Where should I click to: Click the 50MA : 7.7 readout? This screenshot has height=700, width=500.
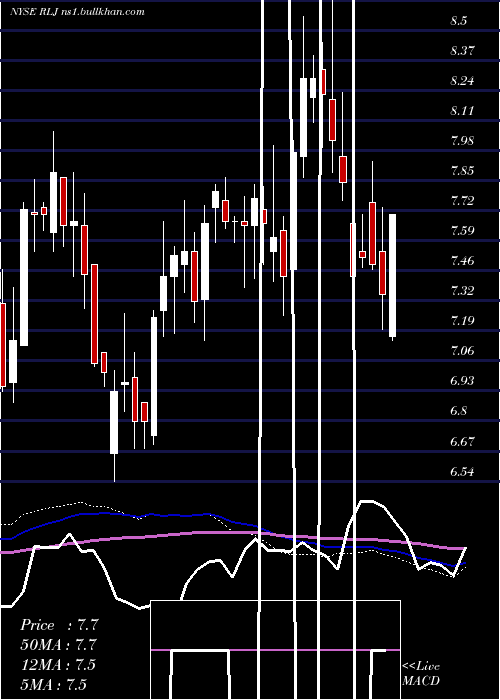click(58, 645)
